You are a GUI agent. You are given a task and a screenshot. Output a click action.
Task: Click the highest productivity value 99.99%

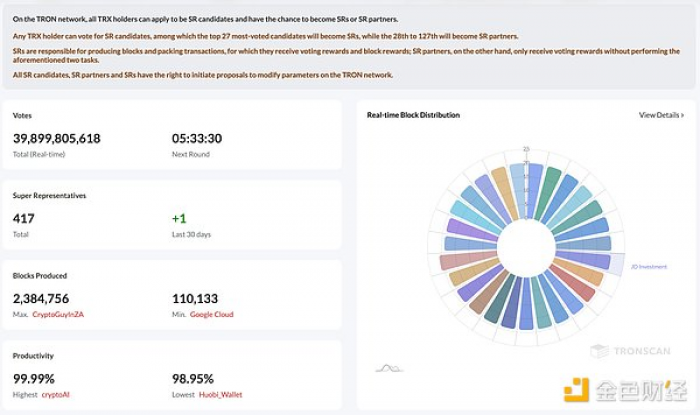click(x=34, y=379)
